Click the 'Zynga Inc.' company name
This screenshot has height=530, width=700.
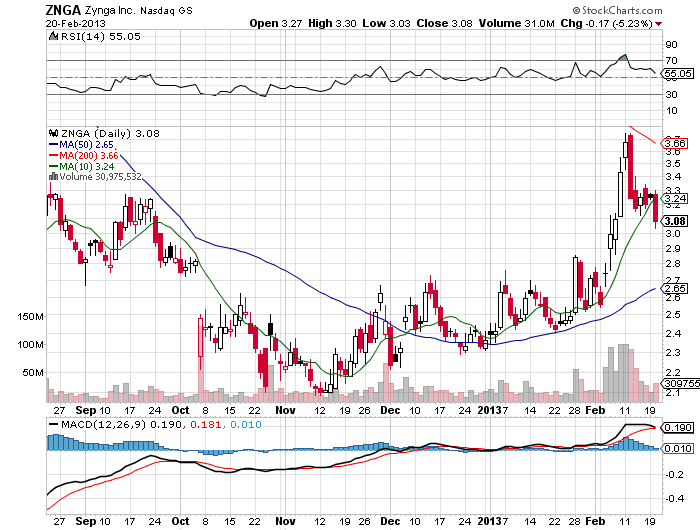[x=109, y=10]
